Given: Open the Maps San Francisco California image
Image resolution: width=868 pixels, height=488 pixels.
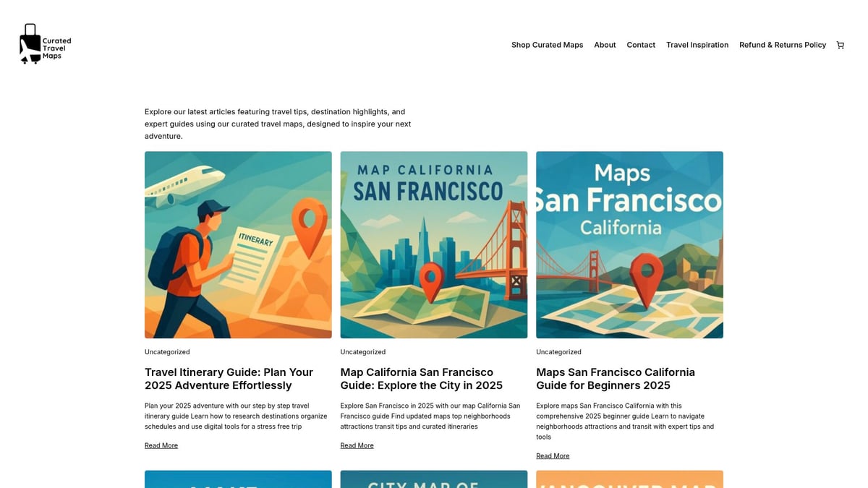Looking at the screenshot, I should click(x=629, y=244).
